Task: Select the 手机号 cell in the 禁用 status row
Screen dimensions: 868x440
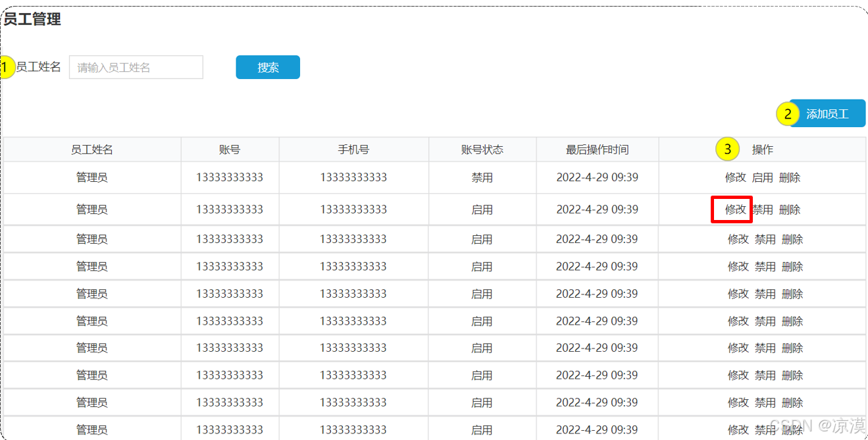Action: pos(354,178)
